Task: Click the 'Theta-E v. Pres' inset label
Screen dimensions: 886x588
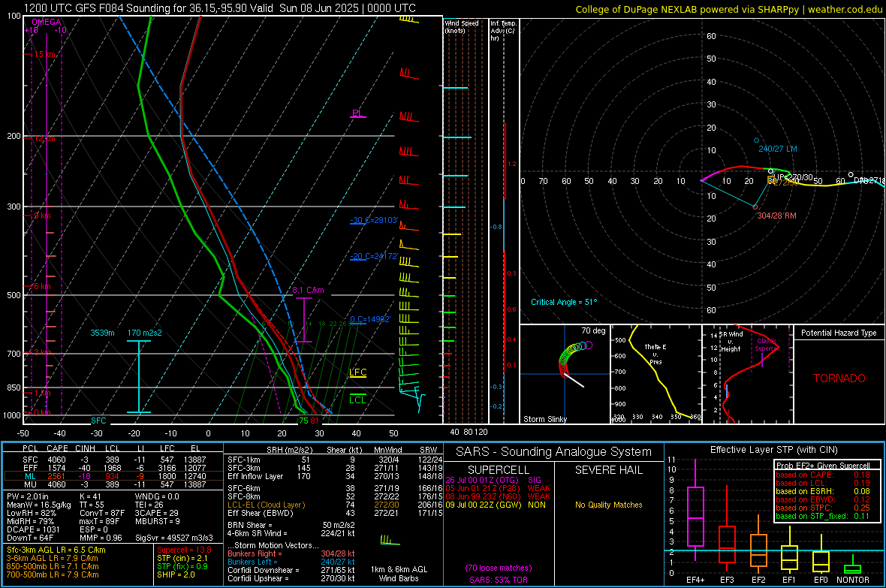Action: click(655, 354)
